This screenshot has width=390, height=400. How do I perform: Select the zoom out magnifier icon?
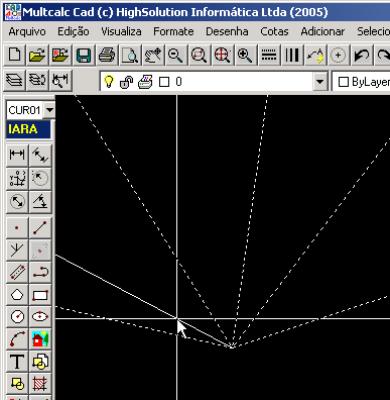tap(175, 55)
